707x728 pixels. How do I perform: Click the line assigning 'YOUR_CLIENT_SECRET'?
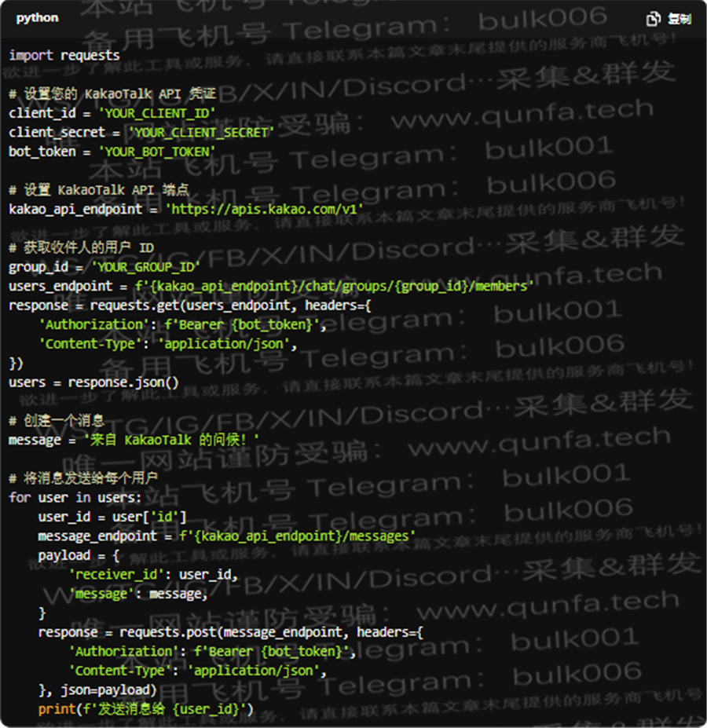[x=141, y=133]
